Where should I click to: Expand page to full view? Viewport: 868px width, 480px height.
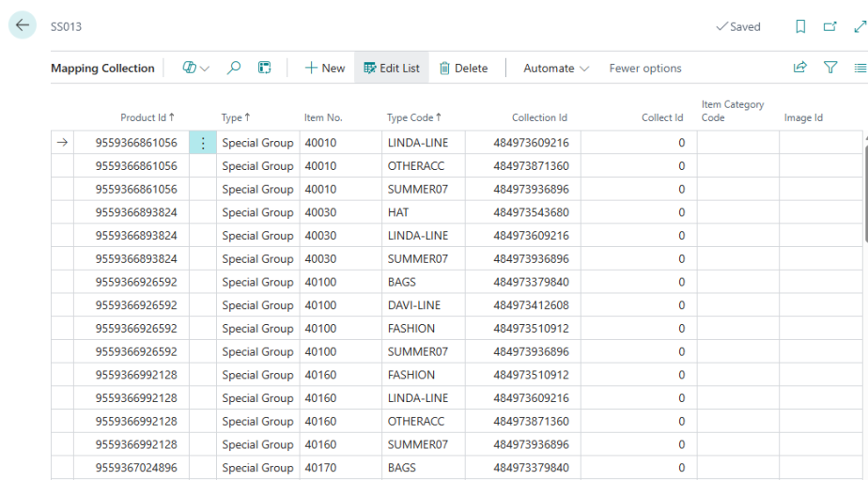[x=860, y=26]
